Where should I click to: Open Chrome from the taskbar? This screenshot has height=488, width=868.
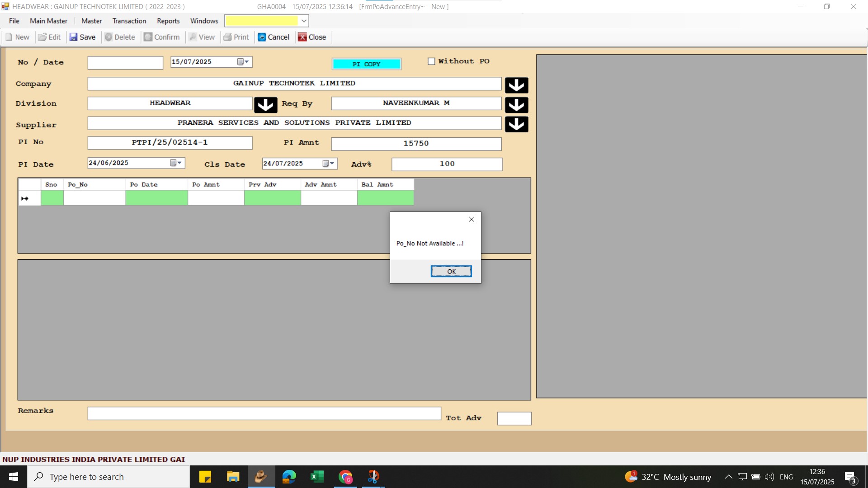(345, 477)
